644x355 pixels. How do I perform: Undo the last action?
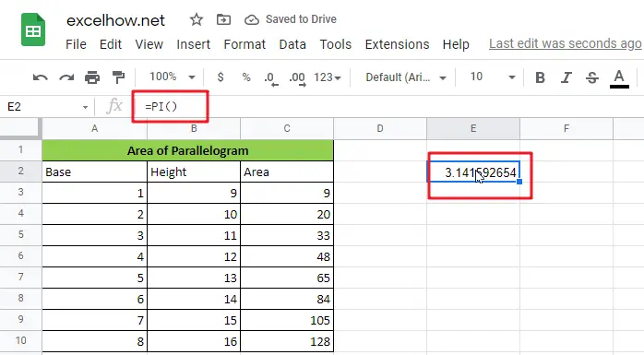click(41, 77)
